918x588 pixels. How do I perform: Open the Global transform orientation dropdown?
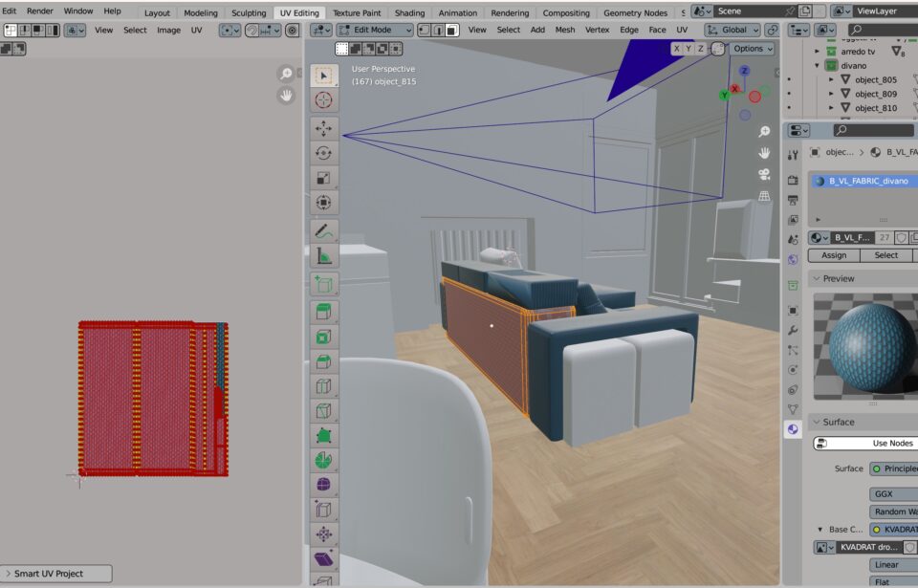click(x=732, y=30)
